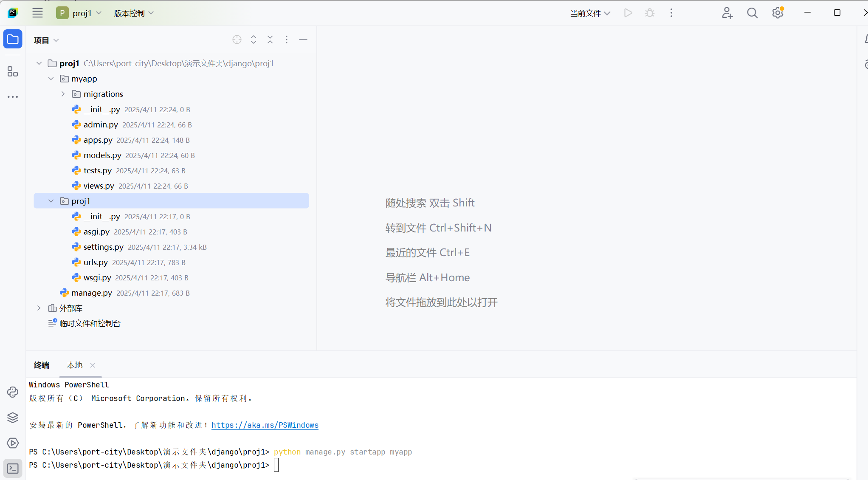868x480 pixels.
Task: Collapse the proj1 package folder node
Action: coord(51,200)
